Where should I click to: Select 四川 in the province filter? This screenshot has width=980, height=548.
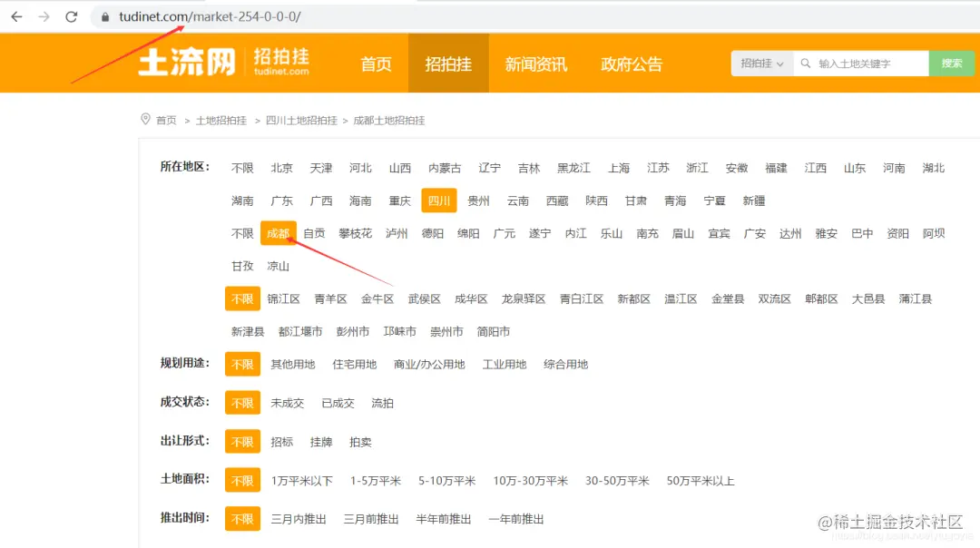pyautogui.click(x=439, y=201)
